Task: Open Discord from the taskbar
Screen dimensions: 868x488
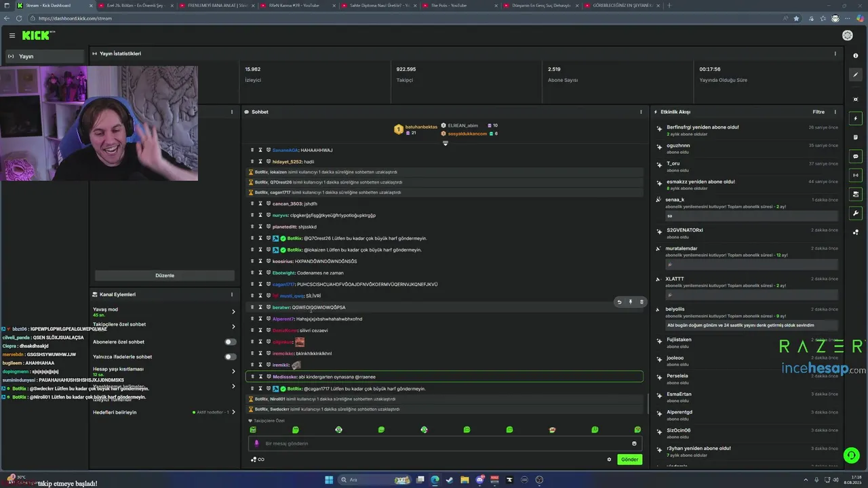Action: coord(480,480)
